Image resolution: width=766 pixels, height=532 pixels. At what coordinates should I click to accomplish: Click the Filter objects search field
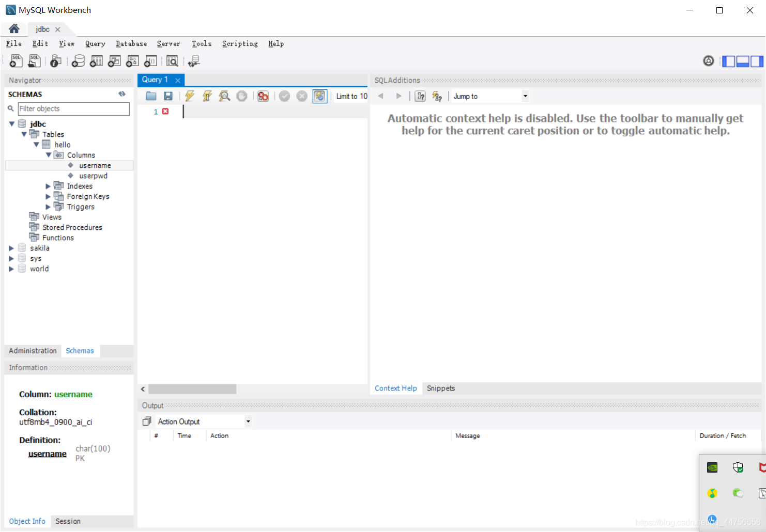coord(73,108)
